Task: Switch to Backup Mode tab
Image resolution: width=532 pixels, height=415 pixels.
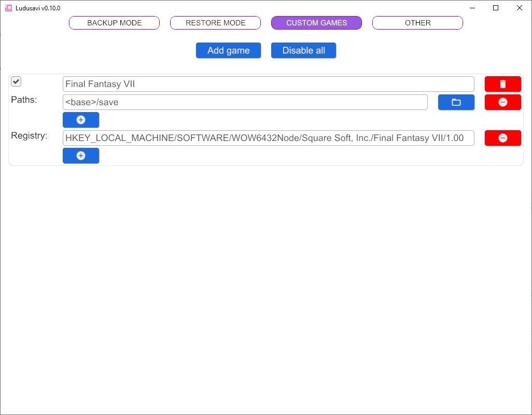Action: tap(114, 23)
